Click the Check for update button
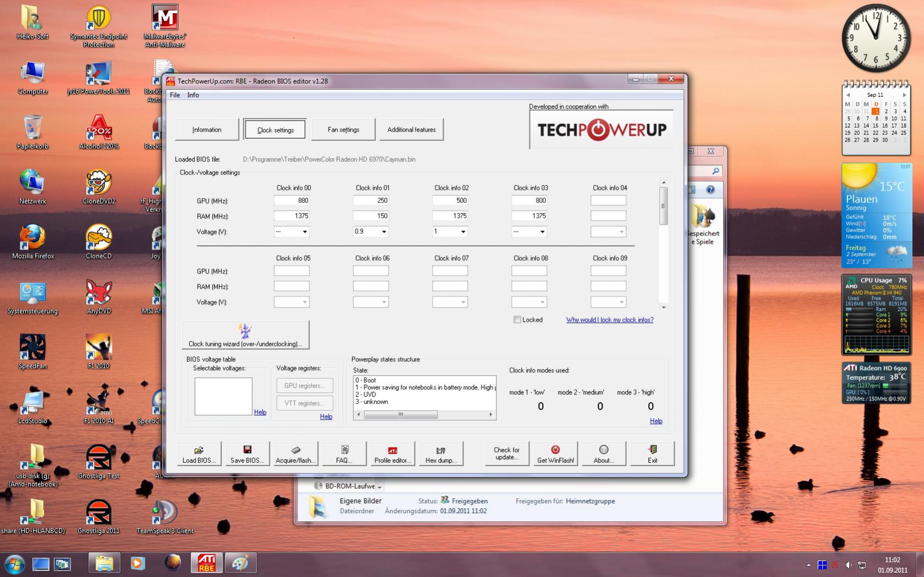Viewport: 924px width, 577px height. pos(507,454)
